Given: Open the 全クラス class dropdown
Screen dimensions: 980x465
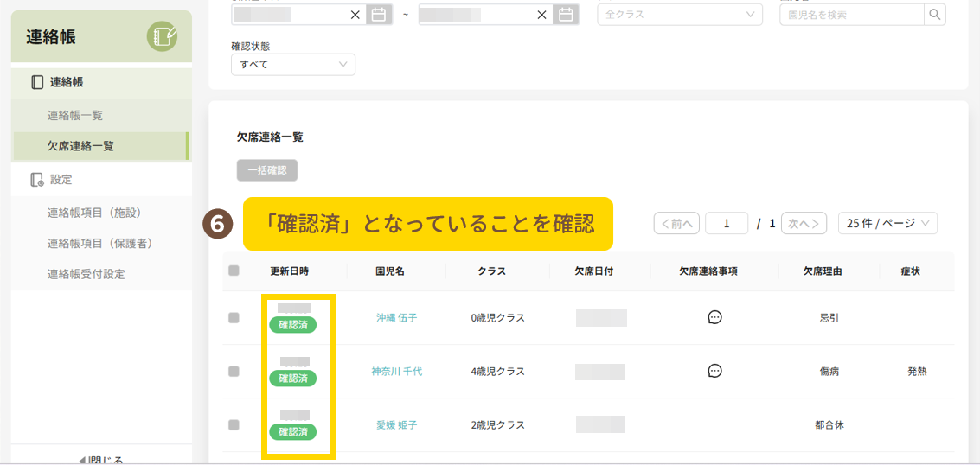Looking at the screenshot, I should (x=679, y=15).
